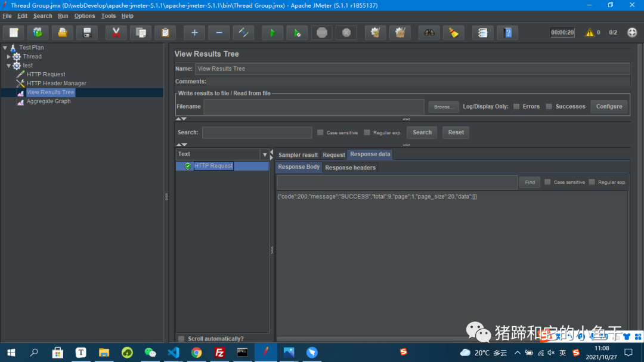Click the Shutdown test icon

346,32
